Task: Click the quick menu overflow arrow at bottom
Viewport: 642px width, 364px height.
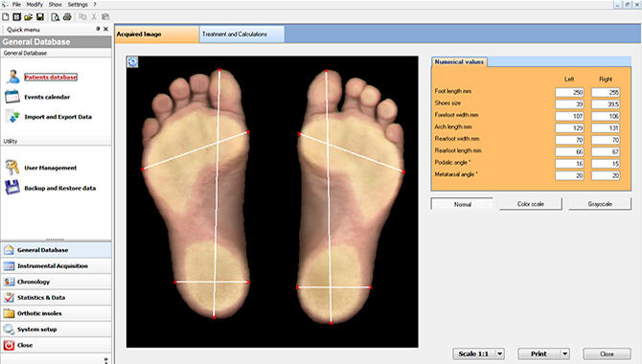Action: coord(106,360)
